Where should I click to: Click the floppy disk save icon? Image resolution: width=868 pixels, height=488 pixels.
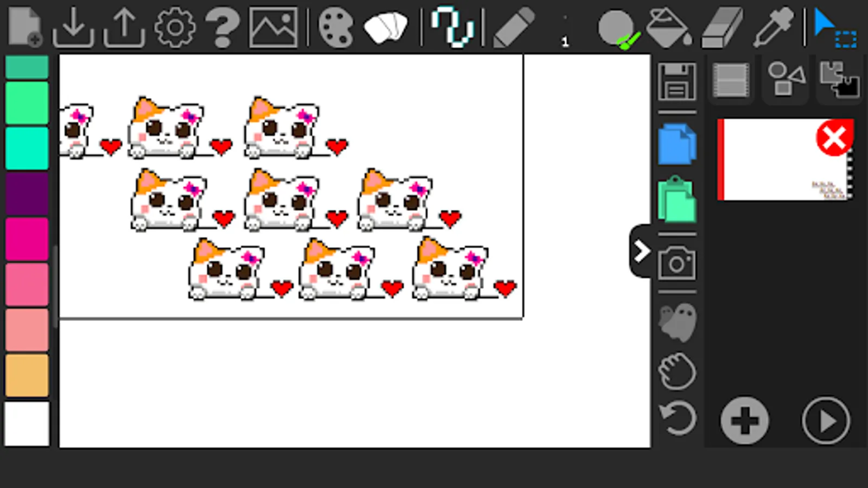pyautogui.click(x=677, y=81)
